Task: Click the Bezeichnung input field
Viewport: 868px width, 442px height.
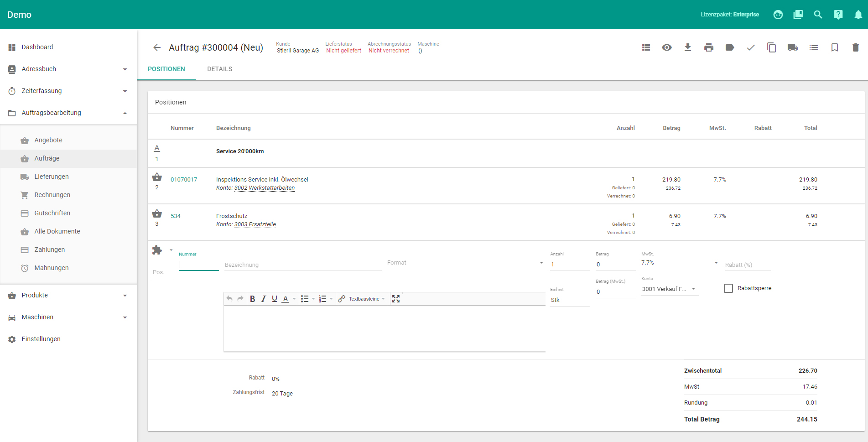Action: (302, 265)
